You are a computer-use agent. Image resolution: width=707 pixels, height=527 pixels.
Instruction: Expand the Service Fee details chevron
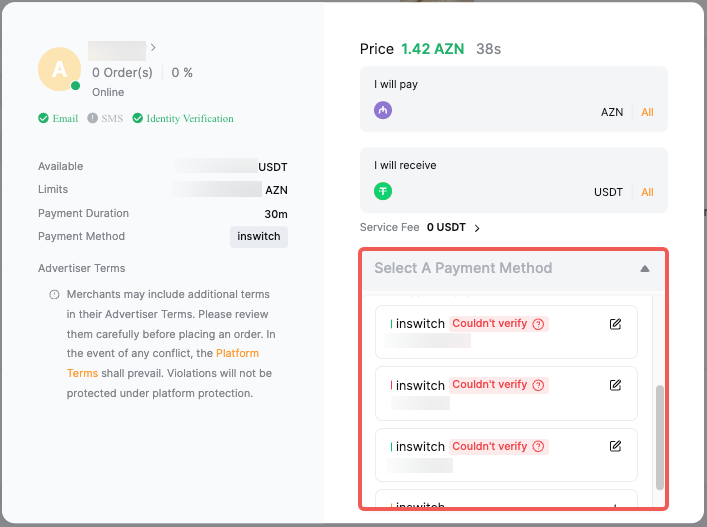477,228
